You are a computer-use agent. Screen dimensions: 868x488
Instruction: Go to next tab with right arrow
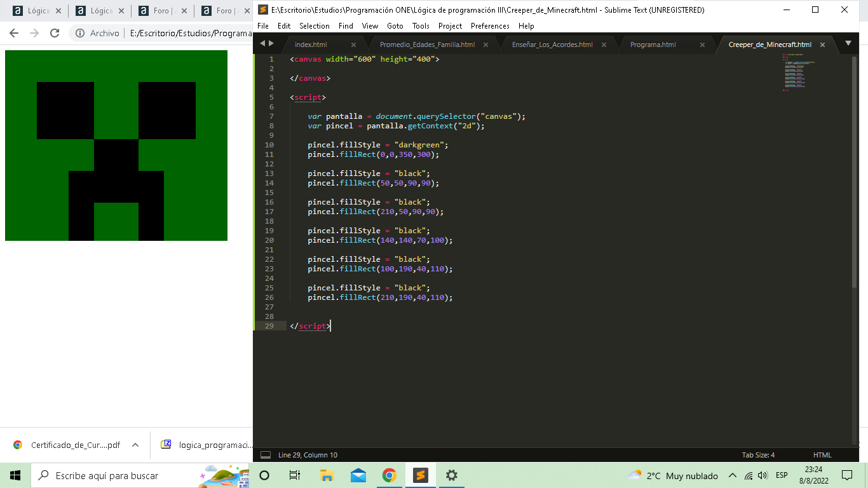click(272, 43)
